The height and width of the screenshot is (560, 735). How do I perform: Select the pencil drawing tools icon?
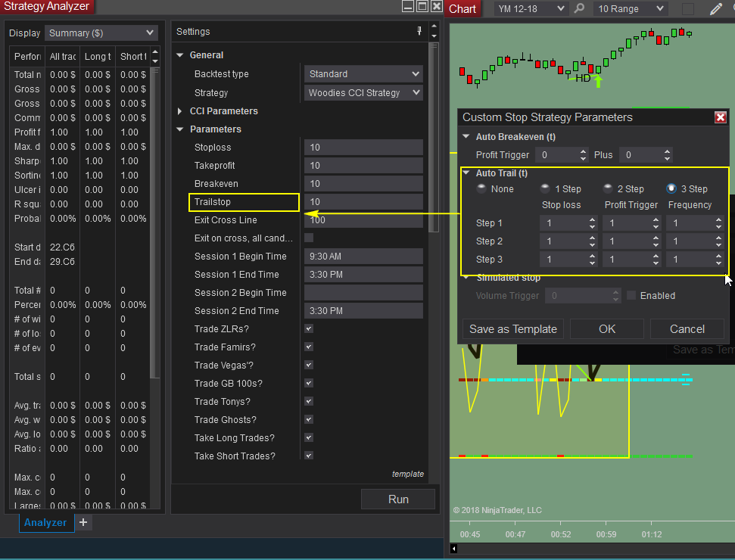pos(715,9)
